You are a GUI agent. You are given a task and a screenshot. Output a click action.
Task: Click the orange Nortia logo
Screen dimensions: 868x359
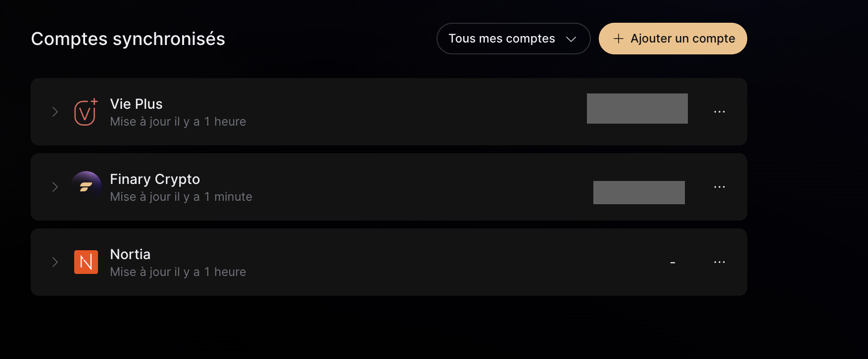coord(86,262)
